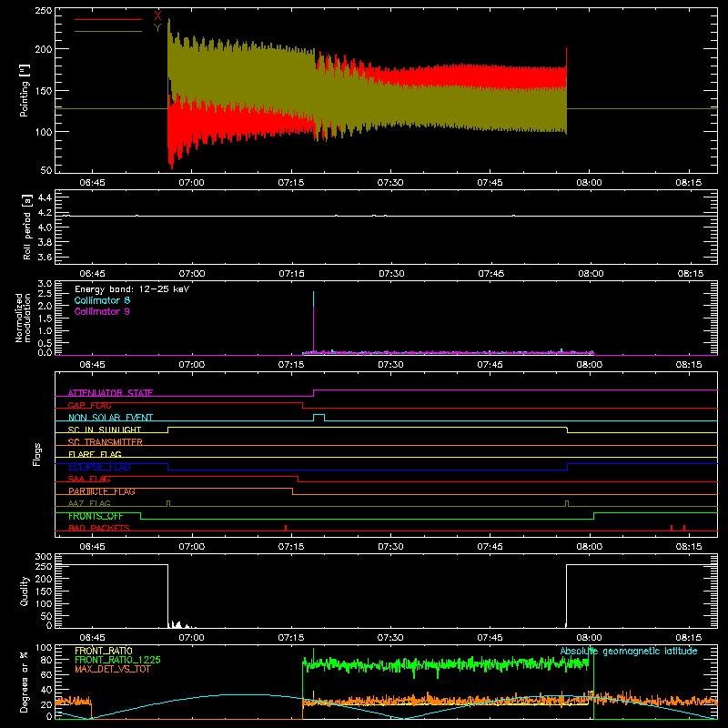Select the ECLIPSE_FLAG label
Image resolution: width=728 pixels, height=728 pixels.
point(99,467)
